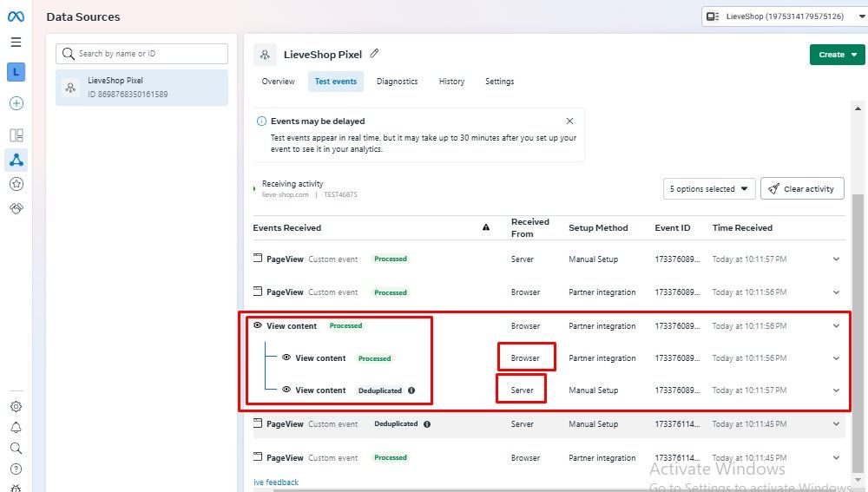This screenshot has width=868, height=492.
Task: Click the eye icon of Deduplicated View content
Action: [x=286, y=390]
